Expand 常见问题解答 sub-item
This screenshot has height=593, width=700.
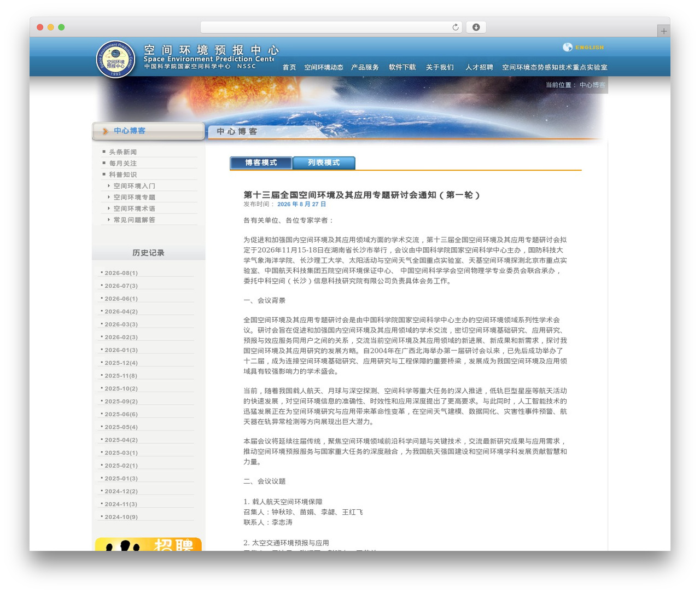tap(134, 220)
